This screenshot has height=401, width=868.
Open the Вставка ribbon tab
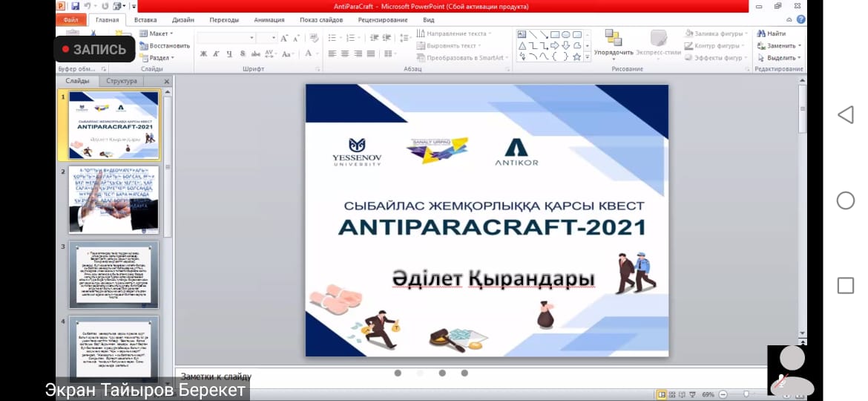(x=145, y=20)
